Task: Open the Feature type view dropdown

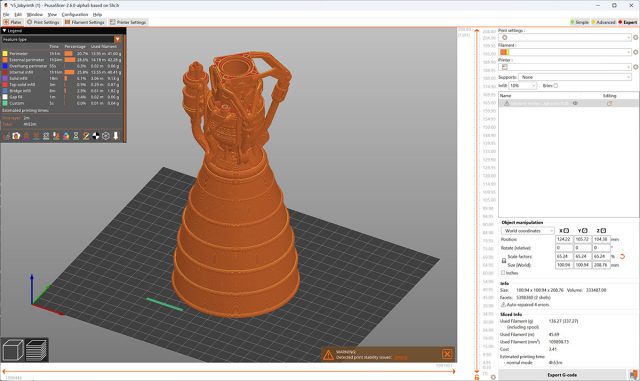Action: tap(62, 40)
